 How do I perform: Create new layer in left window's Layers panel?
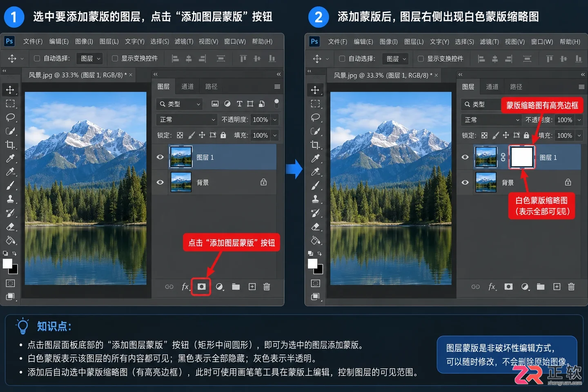252,287
